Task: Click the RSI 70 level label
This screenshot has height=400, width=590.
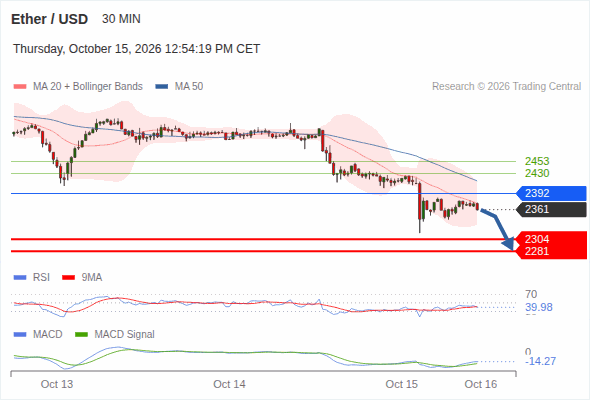Action: coord(531,294)
